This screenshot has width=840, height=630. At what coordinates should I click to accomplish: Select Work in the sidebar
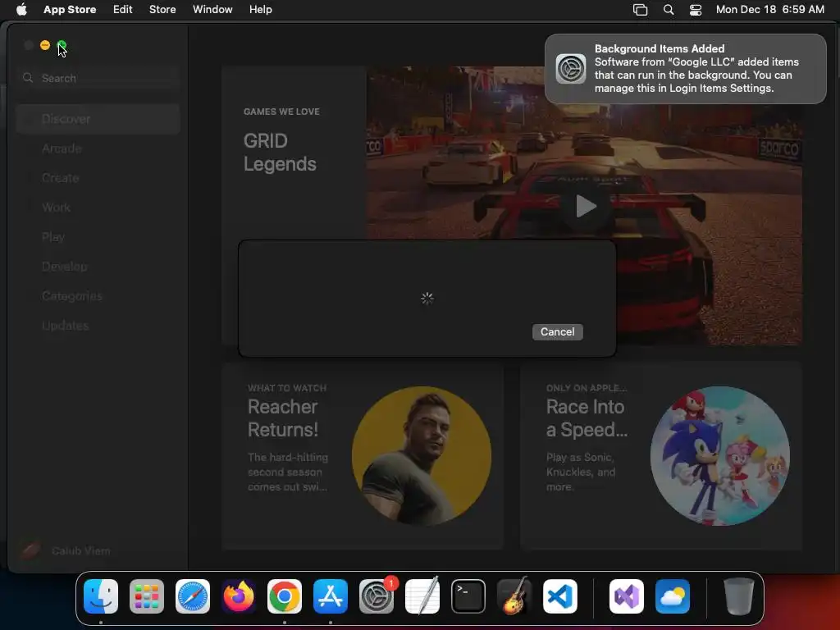point(98,208)
